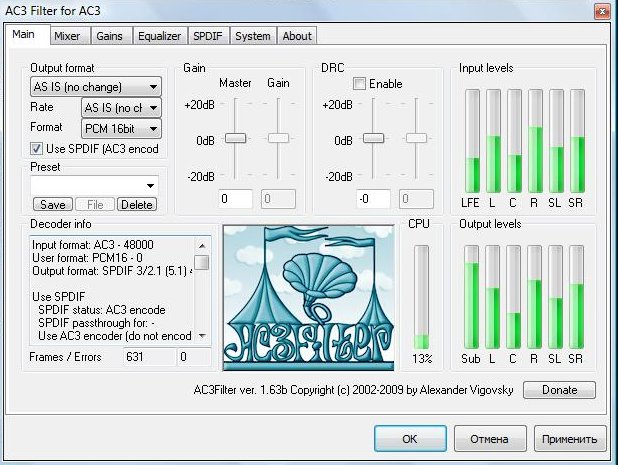Image resolution: width=618 pixels, height=465 pixels.
Task: Click the 'Input format: AC3 - 48000' line
Action: click(x=93, y=245)
